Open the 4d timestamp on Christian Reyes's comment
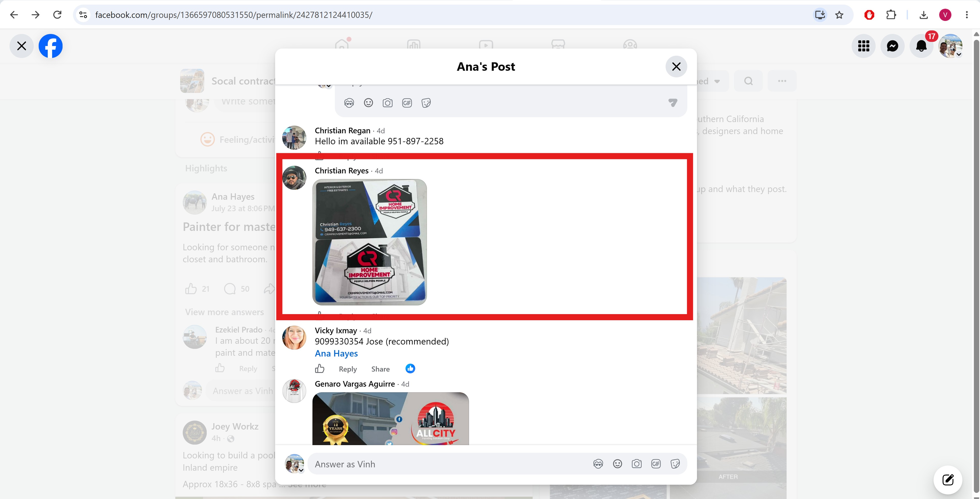This screenshot has width=980, height=499. tap(378, 171)
